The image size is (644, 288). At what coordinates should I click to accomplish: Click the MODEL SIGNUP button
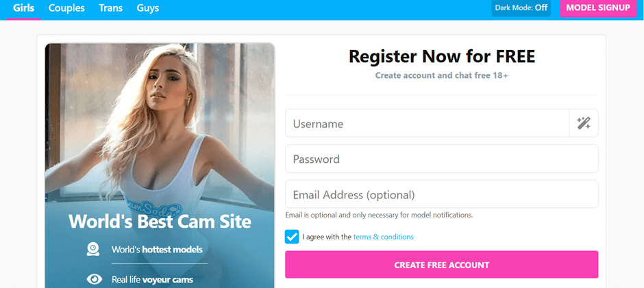pos(598,8)
